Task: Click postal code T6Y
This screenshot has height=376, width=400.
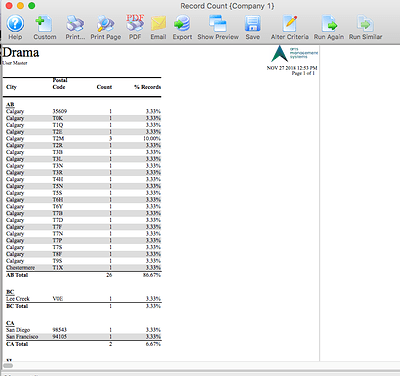Action: (58, 206)
